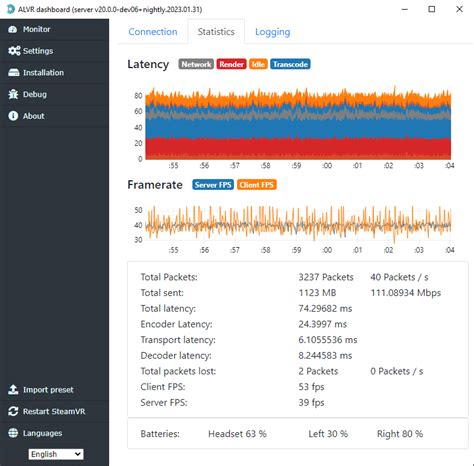Open the Monitor gauge icon

coord(13,29)
